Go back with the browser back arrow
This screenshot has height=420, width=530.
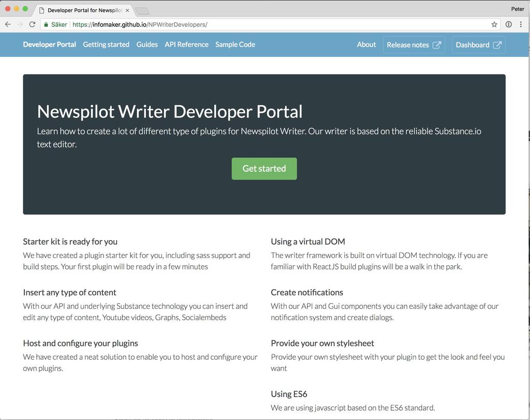coord(8,24)
